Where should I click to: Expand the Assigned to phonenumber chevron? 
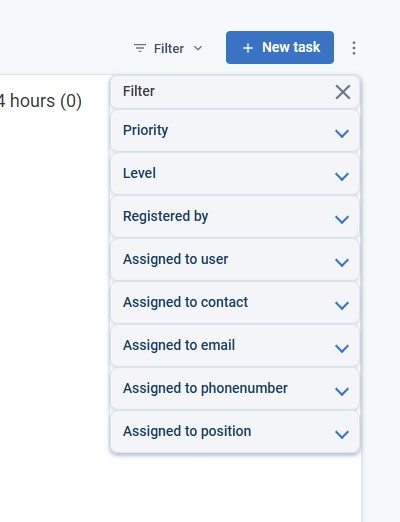pyautogui.click(x=342, y=391)
